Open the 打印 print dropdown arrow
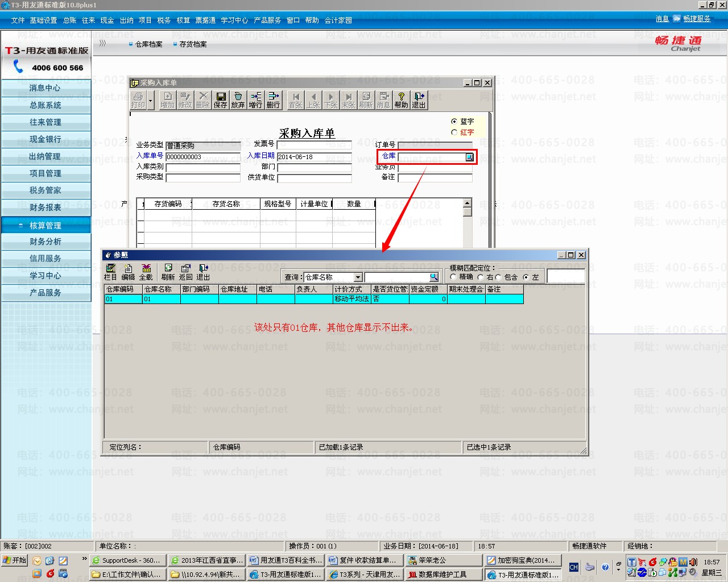Screen dimensions: 728x582 [x=151, y=101]
